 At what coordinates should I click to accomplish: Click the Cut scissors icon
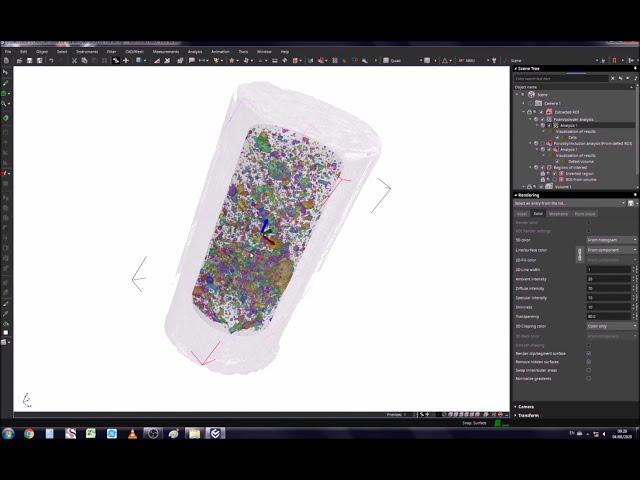[74, 60]
